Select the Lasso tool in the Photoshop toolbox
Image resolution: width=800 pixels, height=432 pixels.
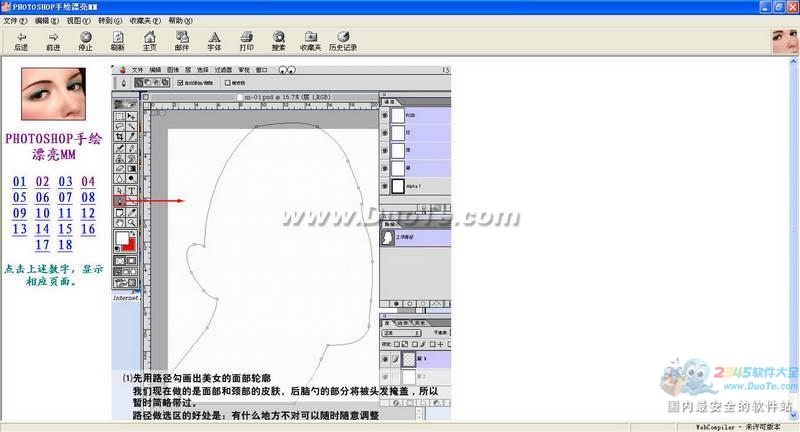click(119, 126)
